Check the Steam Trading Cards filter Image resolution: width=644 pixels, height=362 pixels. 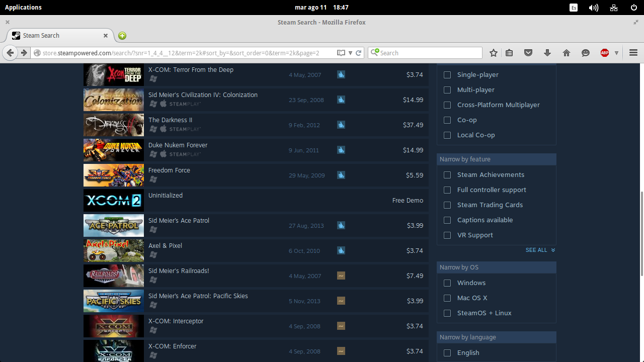pyautogui.click(x=447, y=205)
